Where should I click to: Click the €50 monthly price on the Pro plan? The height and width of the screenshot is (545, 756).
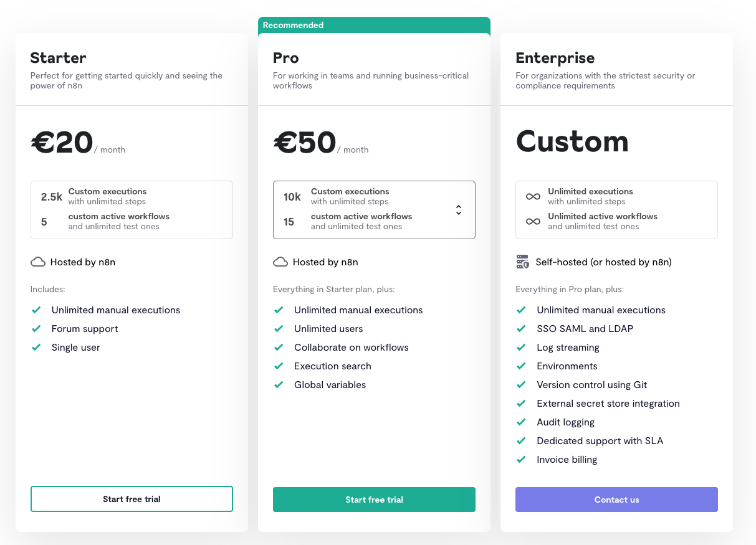click(x=305, y=143)
